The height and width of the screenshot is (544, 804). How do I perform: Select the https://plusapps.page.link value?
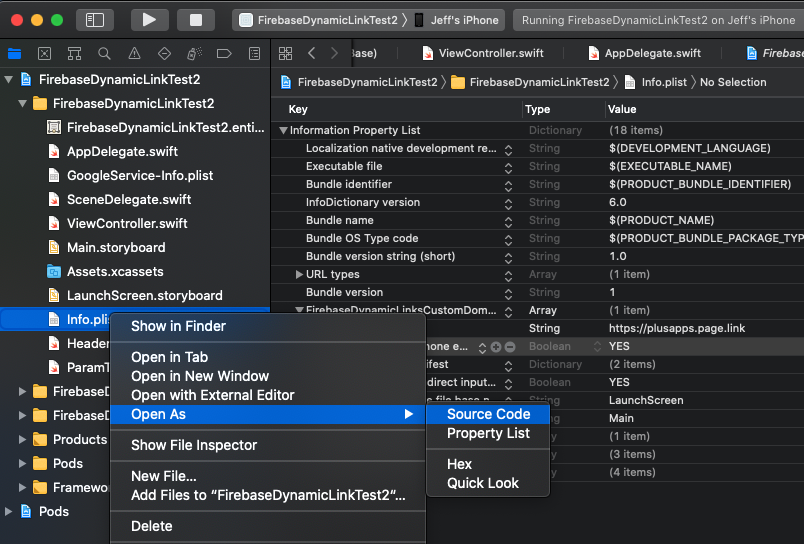[x=677, y=328]
